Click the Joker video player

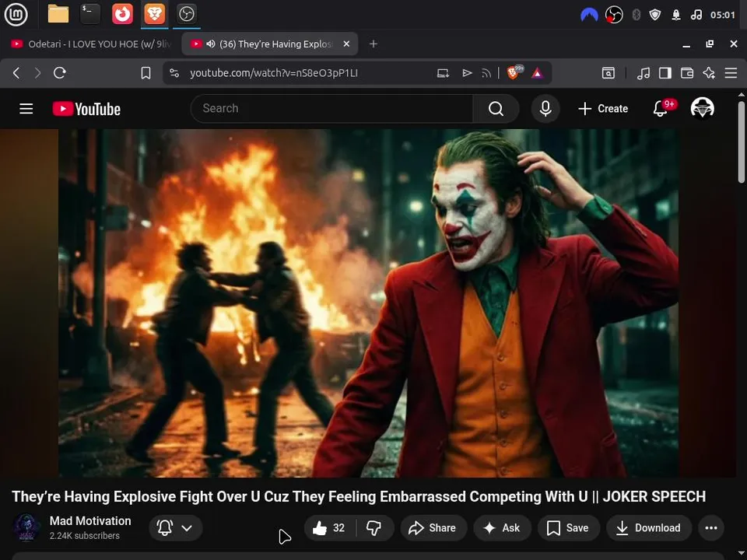(x=368, y=303)
